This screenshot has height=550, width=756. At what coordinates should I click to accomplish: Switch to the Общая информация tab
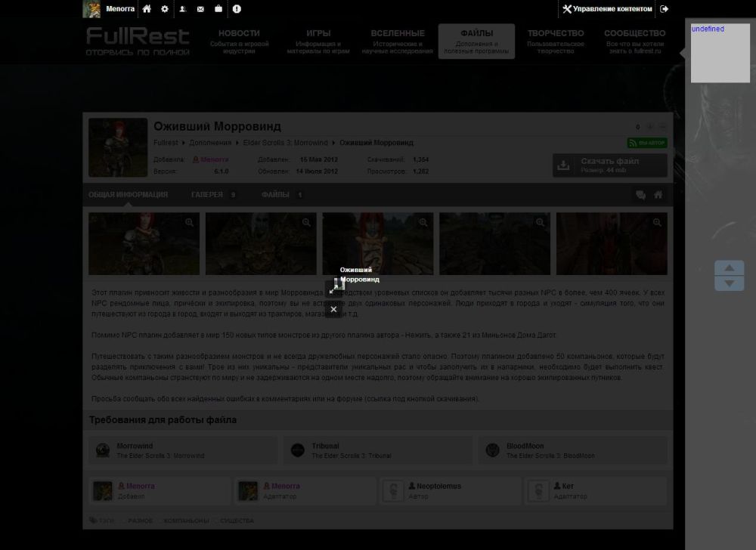(x=129, y=195)
